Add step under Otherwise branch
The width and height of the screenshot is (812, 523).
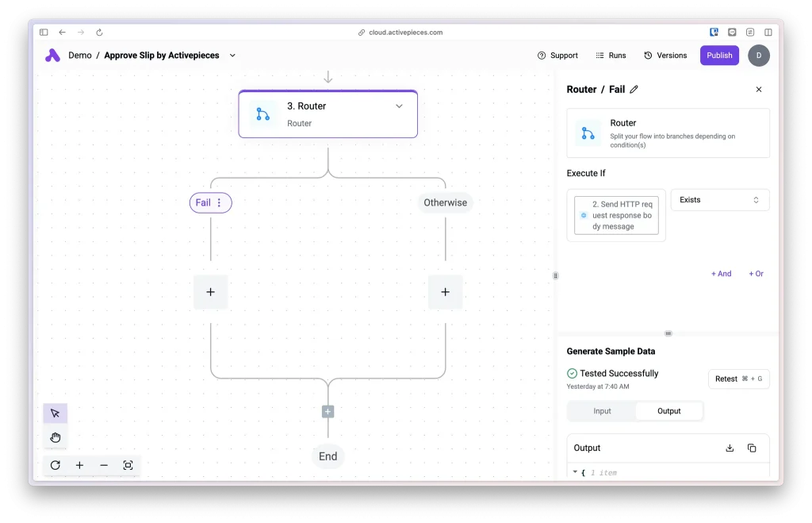[446, 292]
